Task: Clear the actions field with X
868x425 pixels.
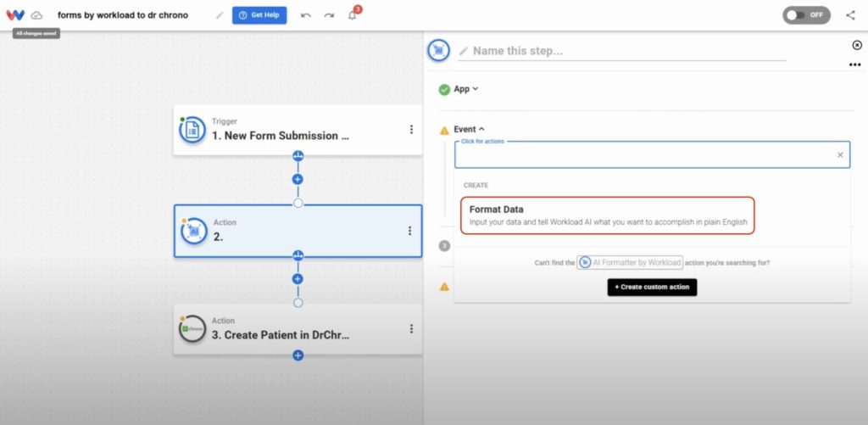Action: tap(840, 155)
